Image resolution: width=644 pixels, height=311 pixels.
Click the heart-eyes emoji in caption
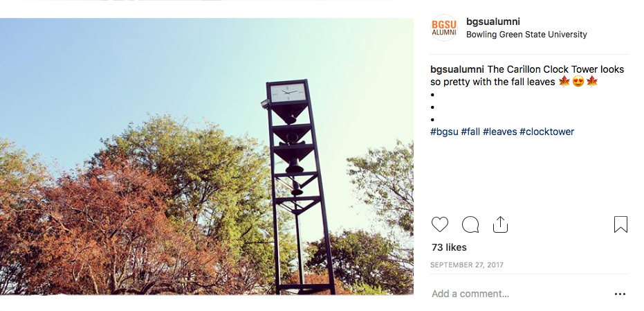pyautogui.click(x=578, y=82)
